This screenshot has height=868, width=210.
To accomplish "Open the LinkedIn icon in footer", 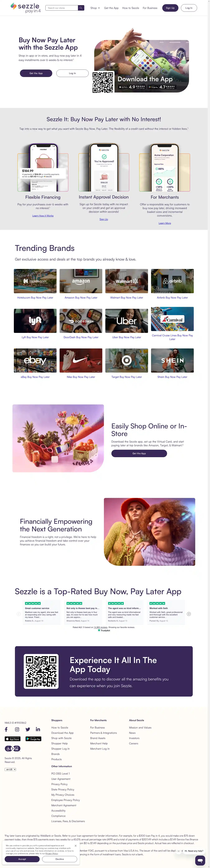I will point(38,729).
